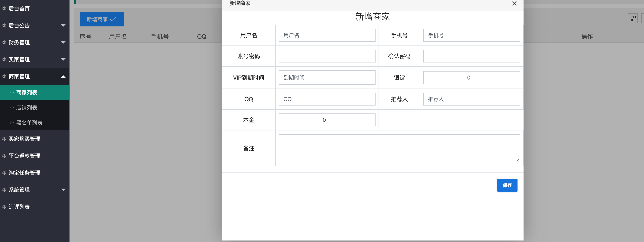Viewport: 644px width, 242px height.
Task: Click the 确认密码 input field
Action: click(471, 56)
